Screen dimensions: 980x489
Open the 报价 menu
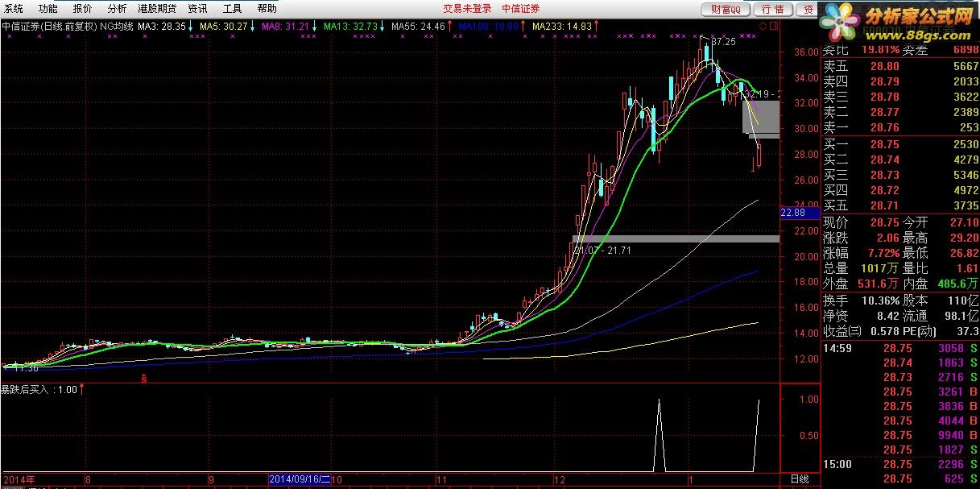[x=82, y=9]
